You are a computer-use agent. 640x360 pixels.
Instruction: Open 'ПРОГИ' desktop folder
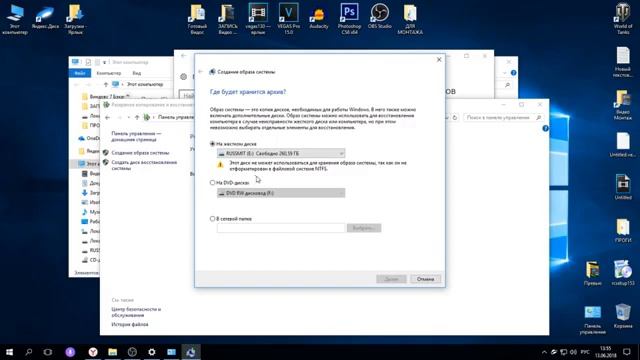623,231
